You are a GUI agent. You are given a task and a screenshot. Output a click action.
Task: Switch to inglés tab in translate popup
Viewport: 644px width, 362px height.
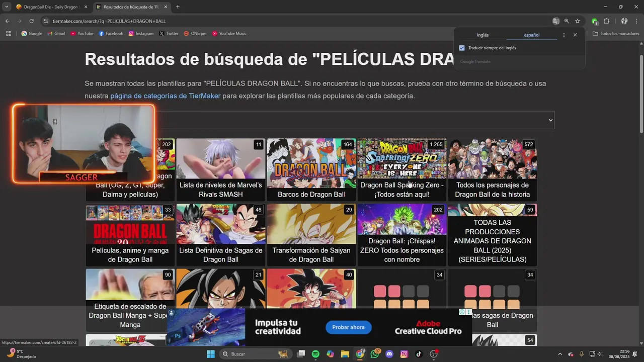[482, 35]
